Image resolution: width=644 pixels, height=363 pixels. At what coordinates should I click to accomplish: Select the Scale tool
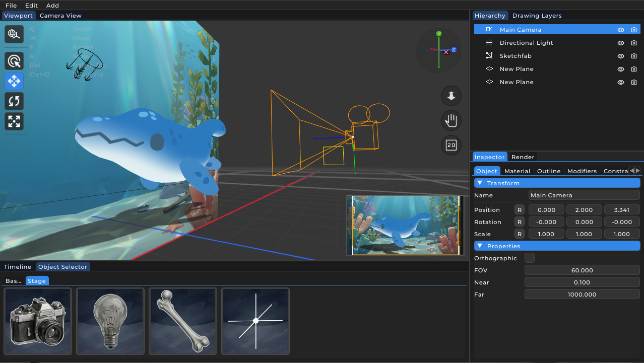[14, 121]
